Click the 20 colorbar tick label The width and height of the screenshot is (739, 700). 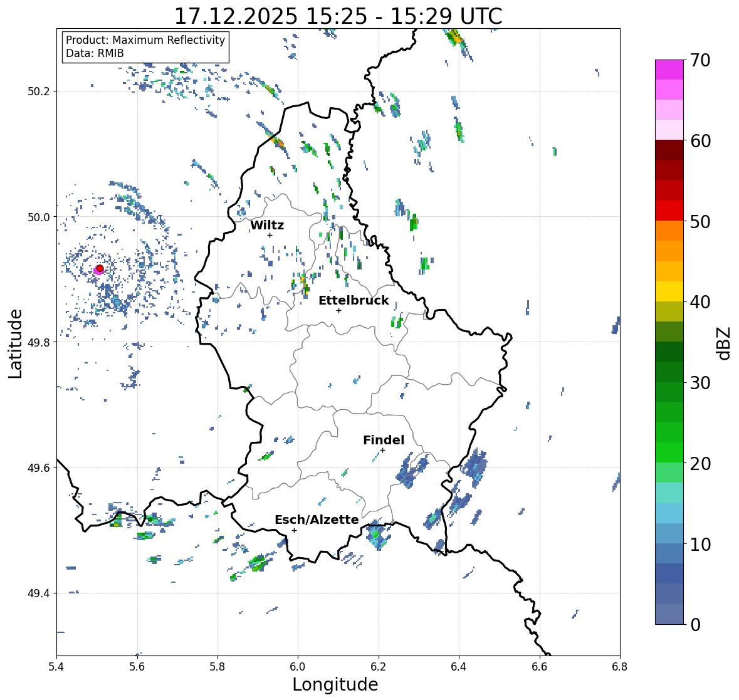pyautogui.click(x=700, y=464)
